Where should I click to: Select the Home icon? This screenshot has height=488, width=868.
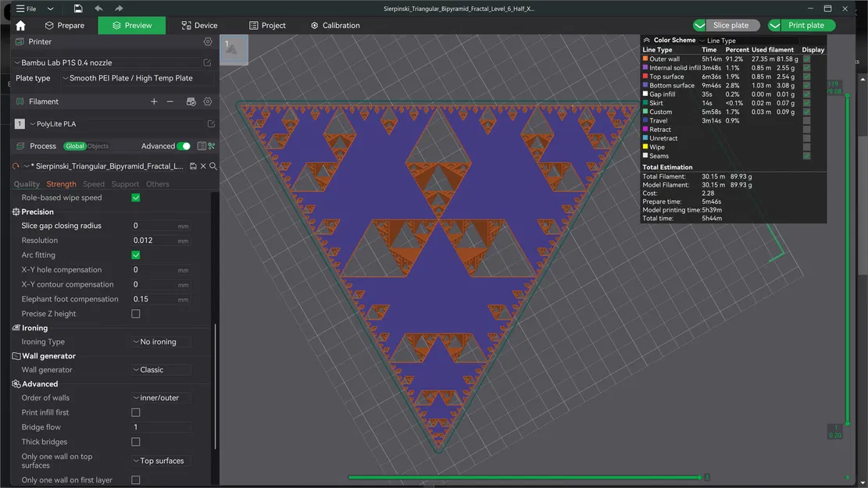pyautogui.click(x=21, y=25)
